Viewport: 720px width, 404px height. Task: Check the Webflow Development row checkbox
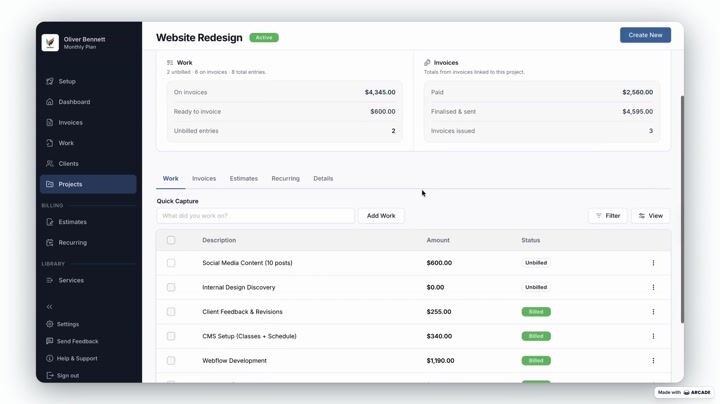(171, 361)
